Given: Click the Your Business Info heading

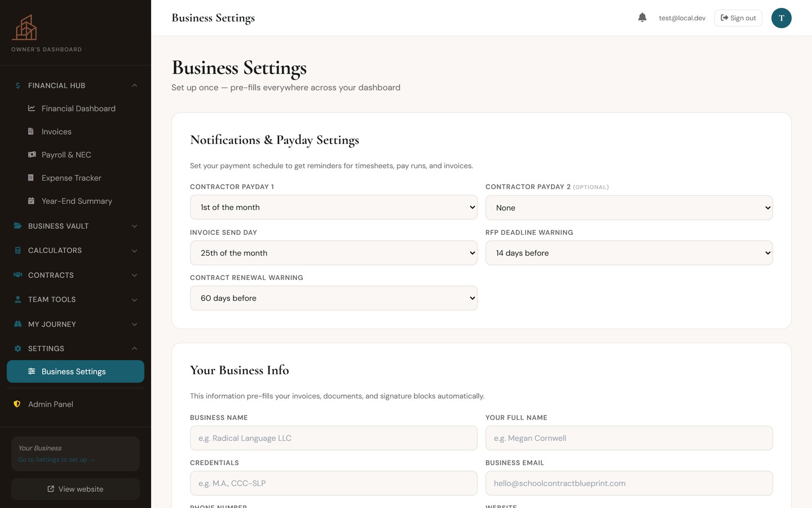Looking at the screenshot, I should click(x=240, y=370).
